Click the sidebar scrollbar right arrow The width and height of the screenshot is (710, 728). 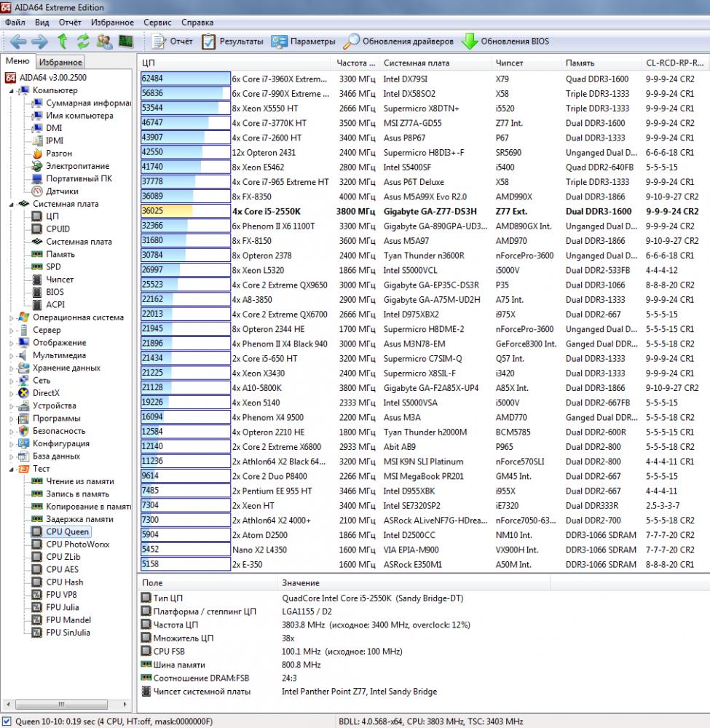coord(125,704)
